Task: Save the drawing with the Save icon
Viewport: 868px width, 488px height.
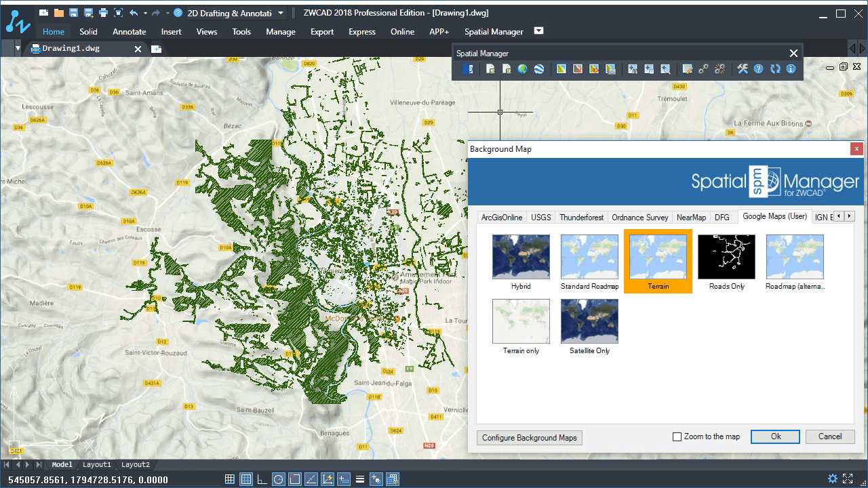Action: 73,12
